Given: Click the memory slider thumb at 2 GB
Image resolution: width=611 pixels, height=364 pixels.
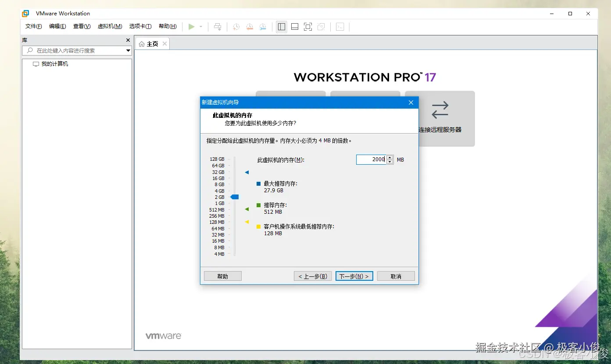Looking at the screenshot, I should tap(235, 197).
